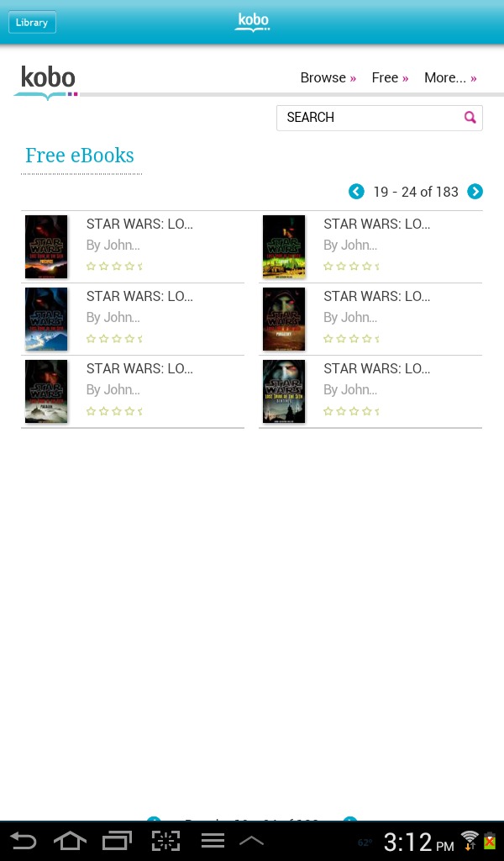The image size is (504, 861).
Task: Open the Wi-Fi status icon in system tray
Action: coord(469,840)
